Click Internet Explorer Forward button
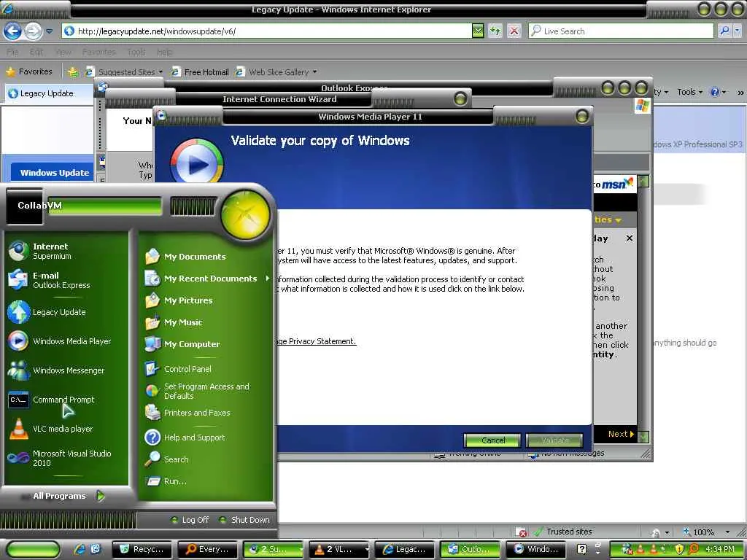The image size is (747, 560). (x=33, y=31)
